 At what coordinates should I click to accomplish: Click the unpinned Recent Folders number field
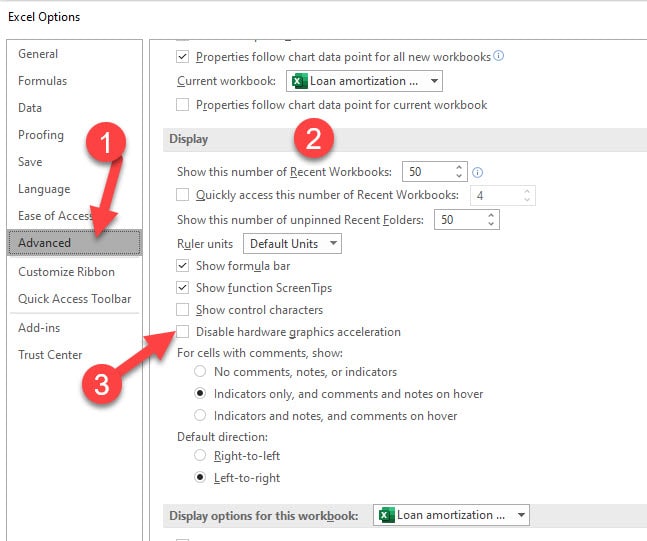(459, 220)
